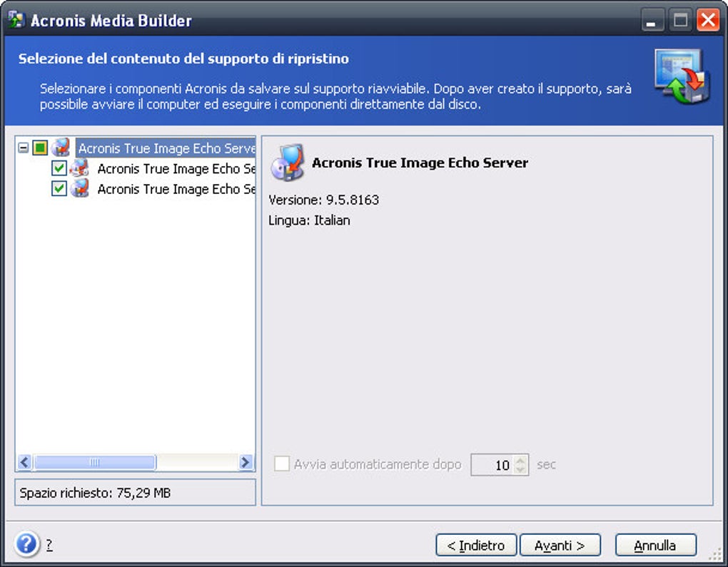
Task: Select the root Acronis True Image Echo Server item
Action: 166,148
